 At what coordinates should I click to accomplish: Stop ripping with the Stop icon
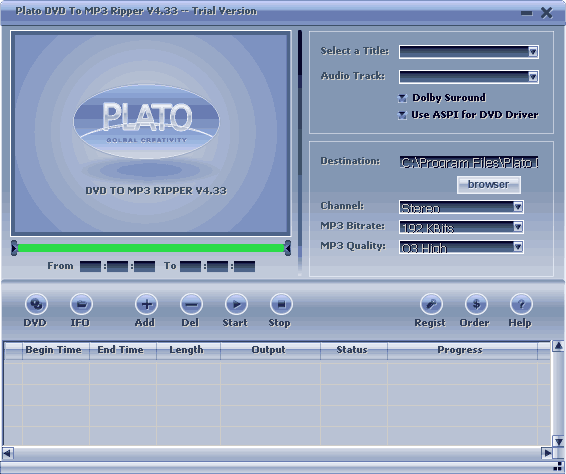pos(281,304)
